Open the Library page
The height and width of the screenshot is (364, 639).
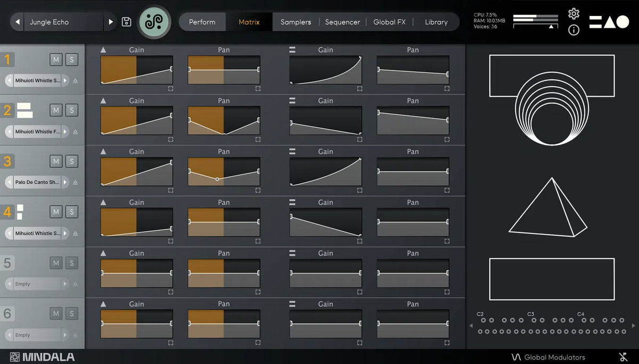436,22
